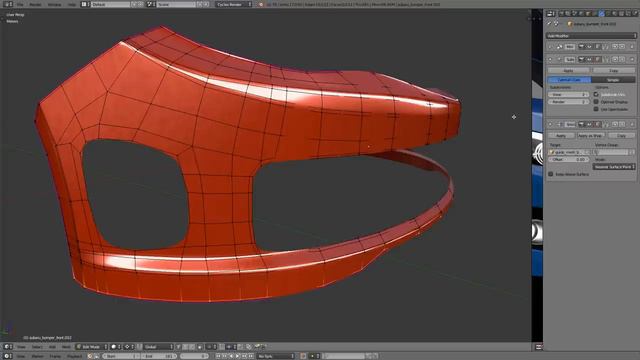The image size is (640, 360).
Task: Toggle limit selection to visible
Action: 200,347
